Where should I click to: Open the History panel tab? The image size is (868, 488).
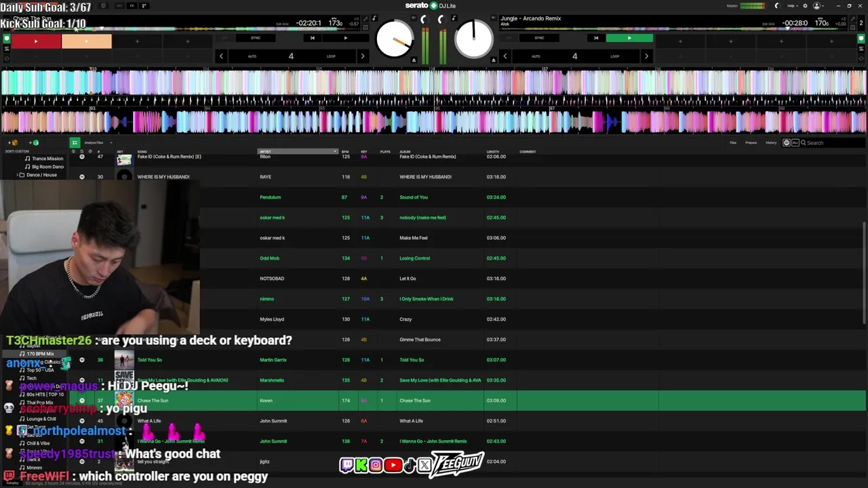pyautogui.click(x=771, y=143)
